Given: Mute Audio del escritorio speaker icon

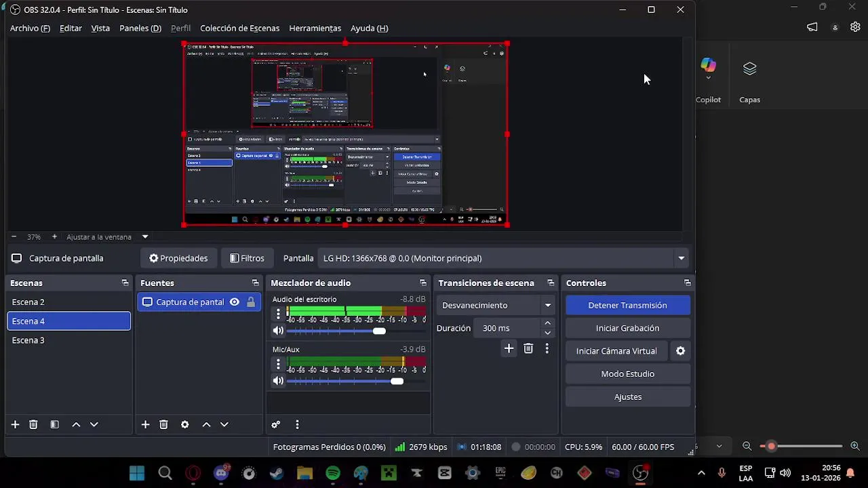Looking at the screenshot, I should tap(278, 331).
